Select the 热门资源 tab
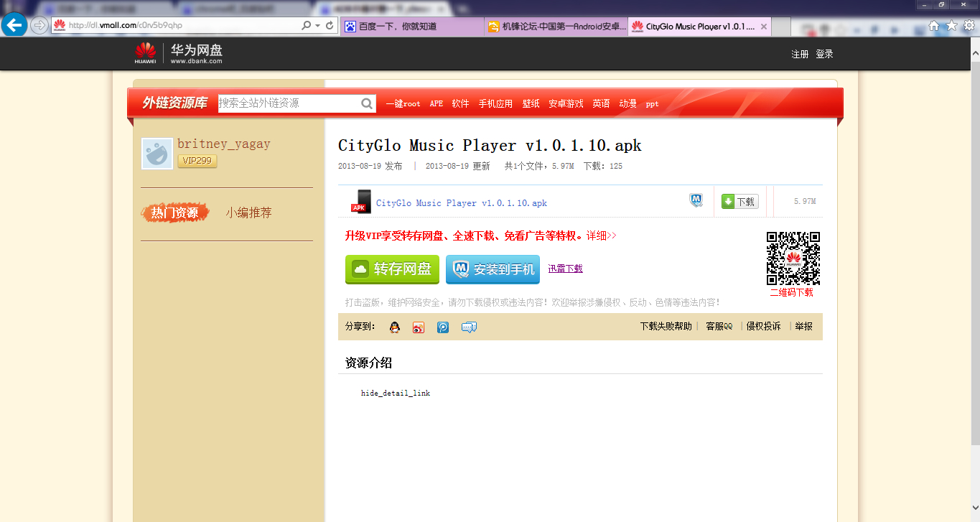This screenshot has height=522, width=980. click(x=174, y=213)
